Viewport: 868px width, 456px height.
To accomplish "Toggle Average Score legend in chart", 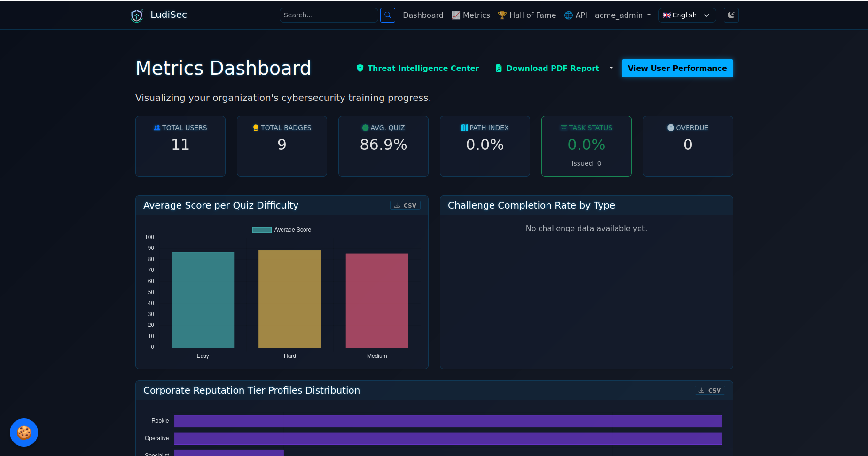I will (282, 230).
